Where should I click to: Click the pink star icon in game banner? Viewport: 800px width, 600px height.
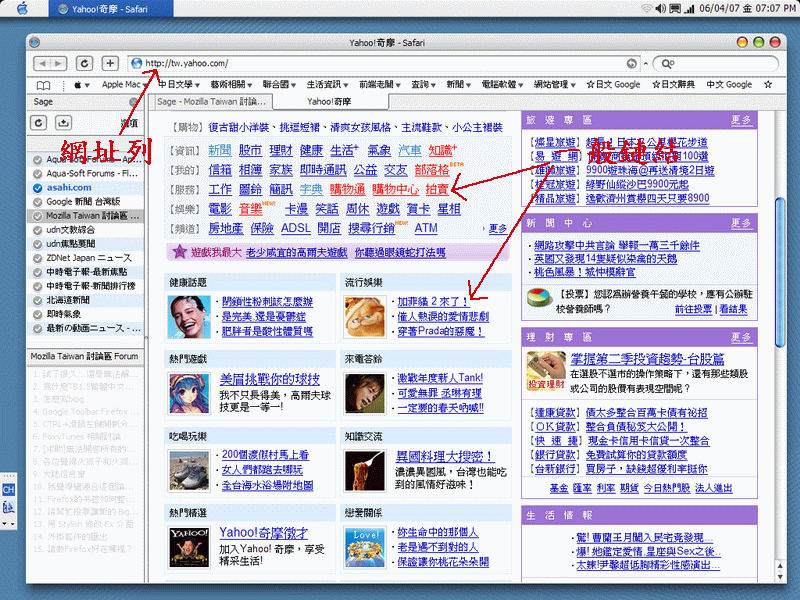click(179, 252)
